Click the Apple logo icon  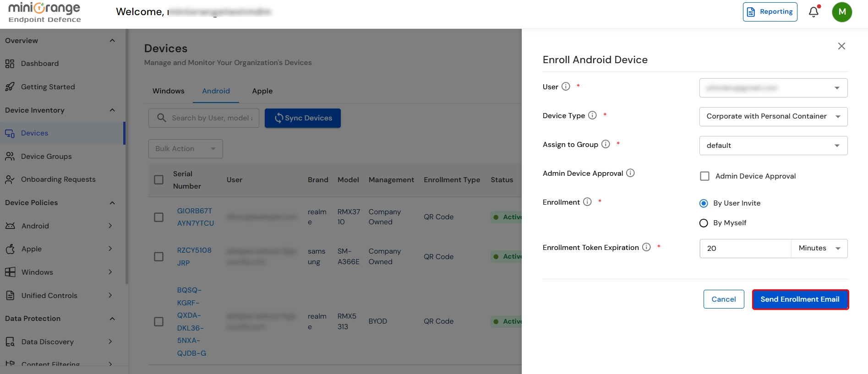pos(10,249)
